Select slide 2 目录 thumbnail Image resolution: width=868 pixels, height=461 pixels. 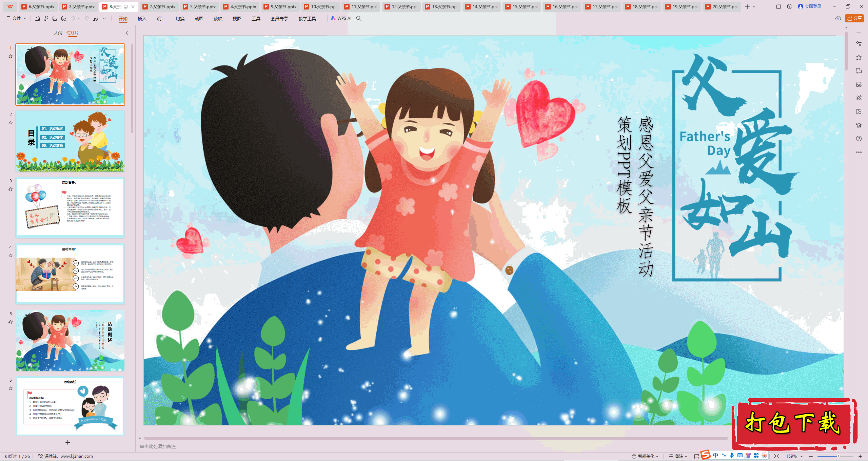pos(70,141)
